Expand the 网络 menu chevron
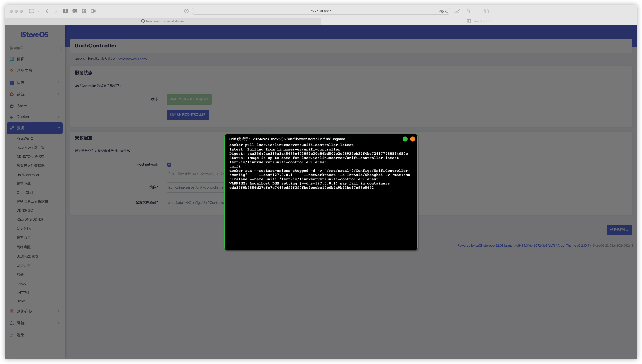642x364 pixels. (58, 323)
